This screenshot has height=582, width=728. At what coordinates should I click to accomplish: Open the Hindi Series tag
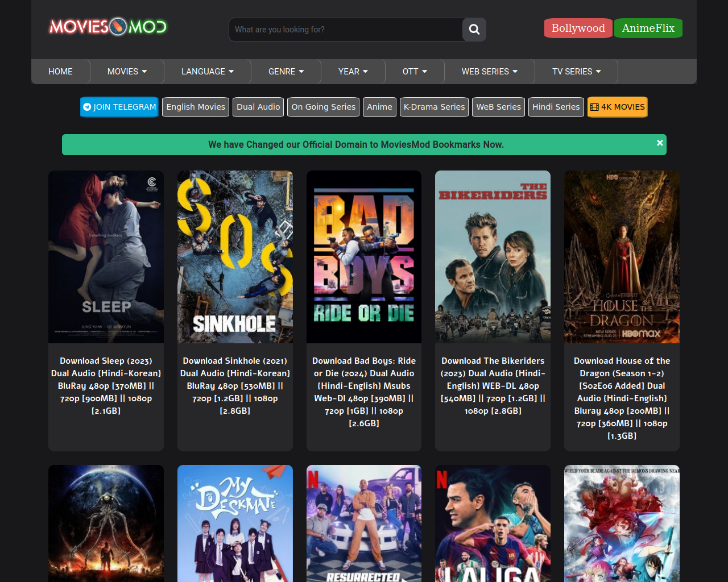click(x=556, y=107)
